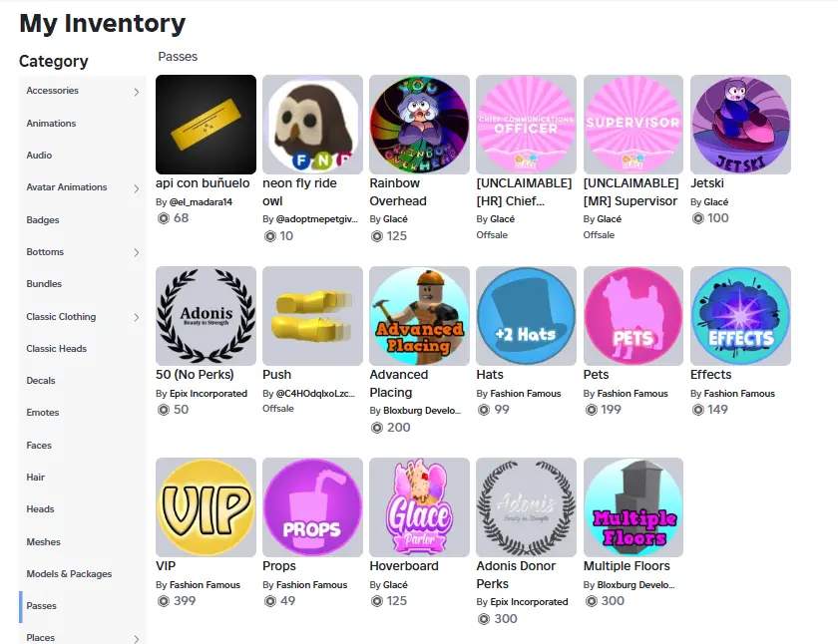Click the yellow VIP pass icon
Viewport: 838px width, 644px height.
[x=206, y=507]
